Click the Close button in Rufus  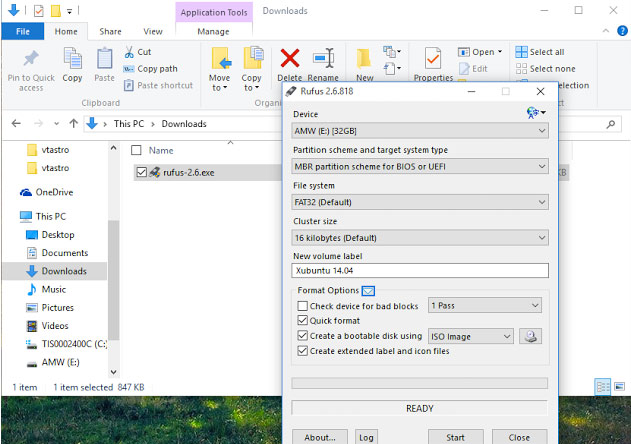coord(519,437)
